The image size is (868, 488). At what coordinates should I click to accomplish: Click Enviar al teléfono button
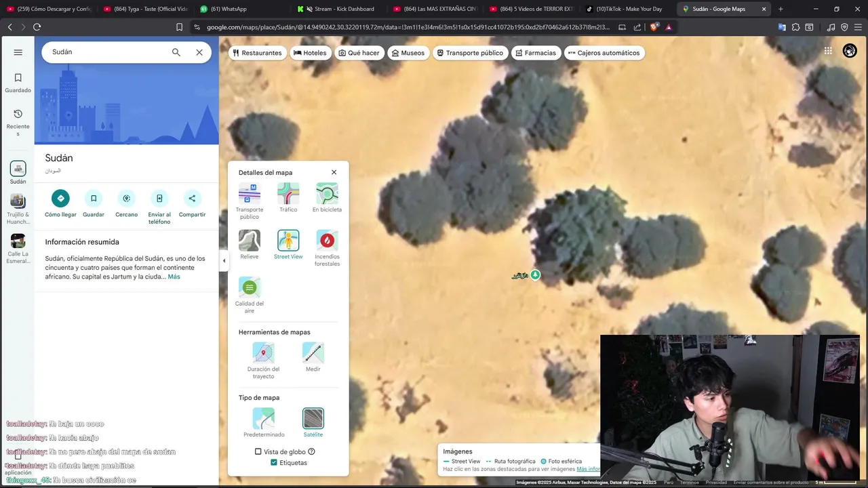point(159,207)
